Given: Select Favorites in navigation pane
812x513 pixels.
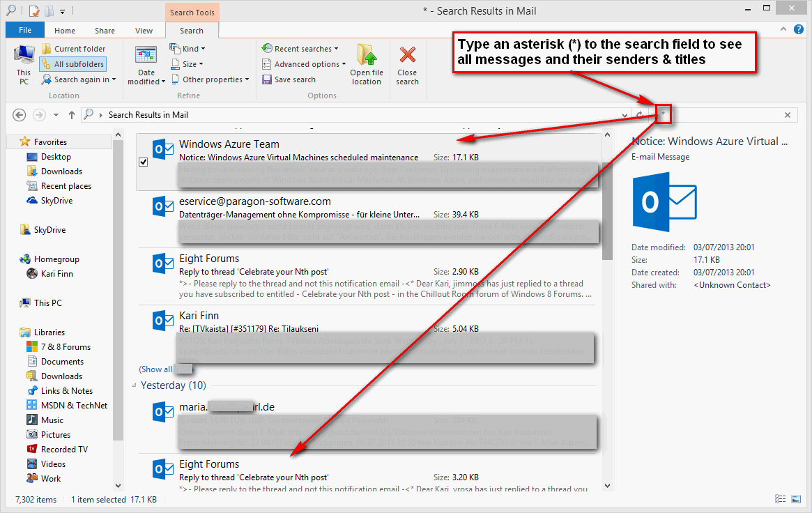Looking at the screenshot, I should tap(50, 141).
